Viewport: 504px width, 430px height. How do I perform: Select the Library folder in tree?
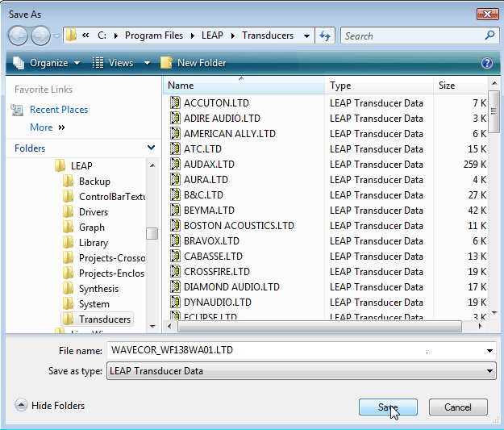[x=85, y=243]
